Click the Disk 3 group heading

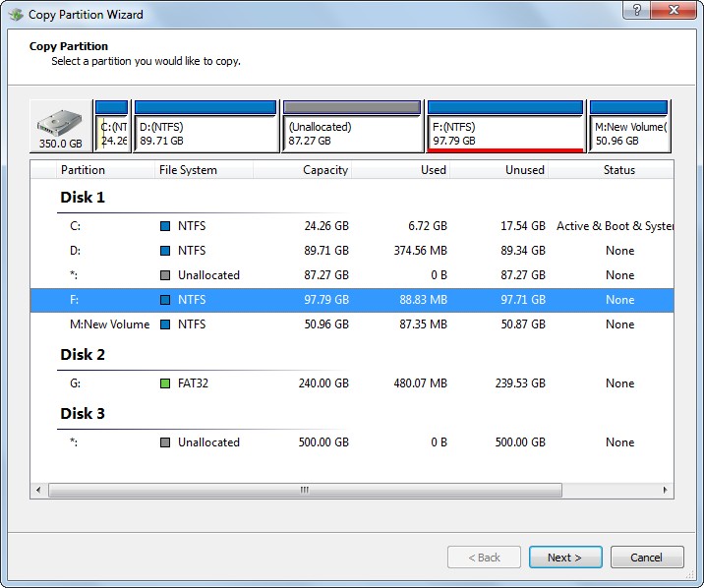[x=83, y=413]
